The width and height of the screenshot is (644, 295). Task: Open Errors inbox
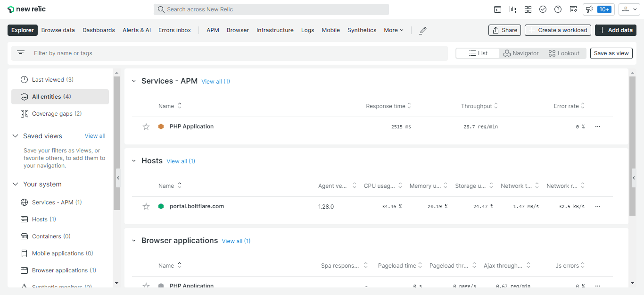point(174,30)
